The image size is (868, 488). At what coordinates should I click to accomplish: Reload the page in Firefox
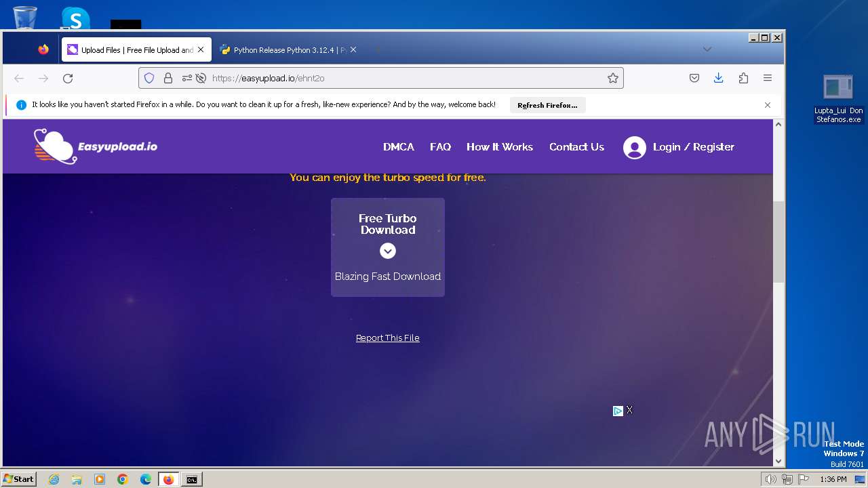(68, 79)
